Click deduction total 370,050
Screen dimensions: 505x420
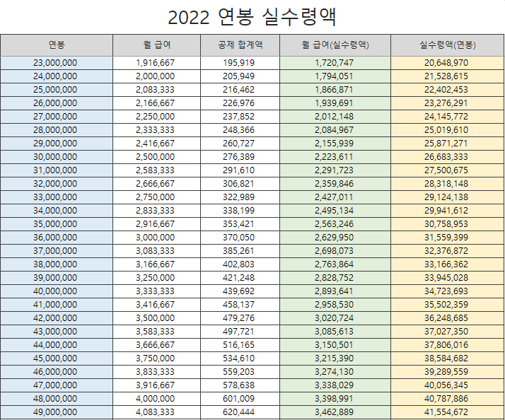(238, 238)
